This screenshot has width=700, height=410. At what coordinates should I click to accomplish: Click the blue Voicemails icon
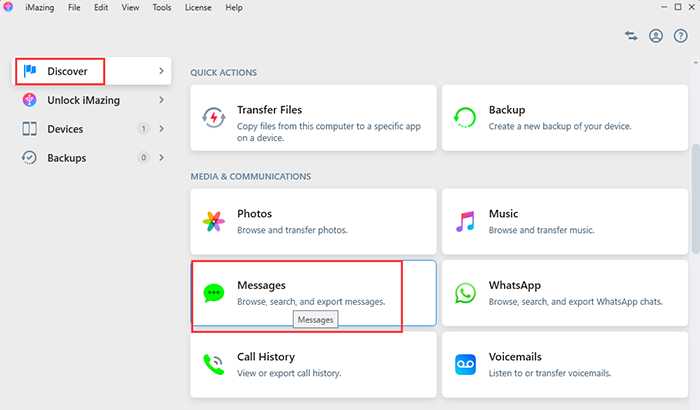click(465, 364)
